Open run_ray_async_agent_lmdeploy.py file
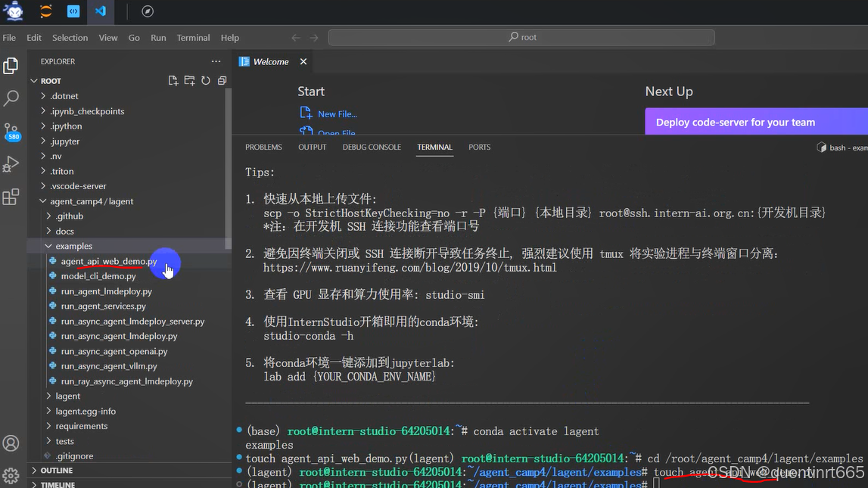Image resolution: width=868 pixels, height=488 pixels. point(127,381)
